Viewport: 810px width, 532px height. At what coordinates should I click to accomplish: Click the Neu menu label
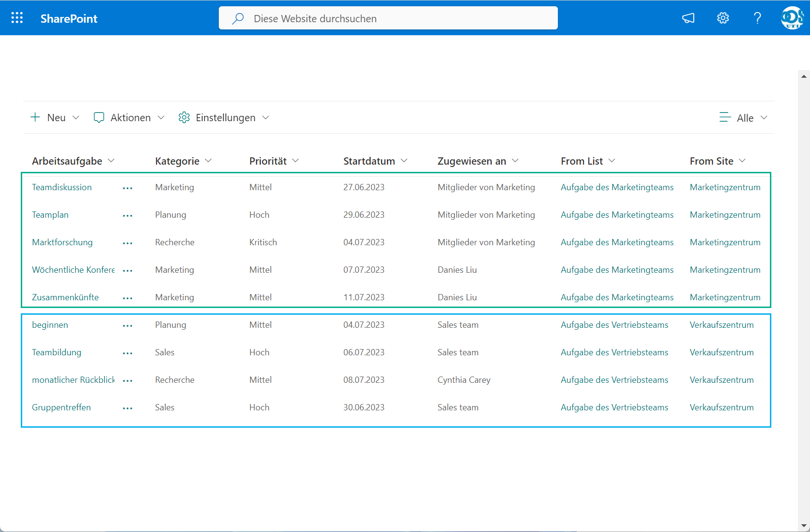(57, 118)
